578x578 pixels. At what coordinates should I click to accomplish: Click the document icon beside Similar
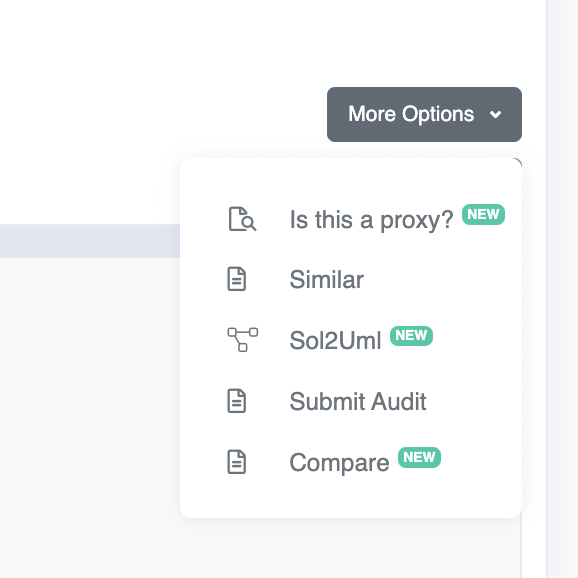pyautogui.click(x=237, y=279)
